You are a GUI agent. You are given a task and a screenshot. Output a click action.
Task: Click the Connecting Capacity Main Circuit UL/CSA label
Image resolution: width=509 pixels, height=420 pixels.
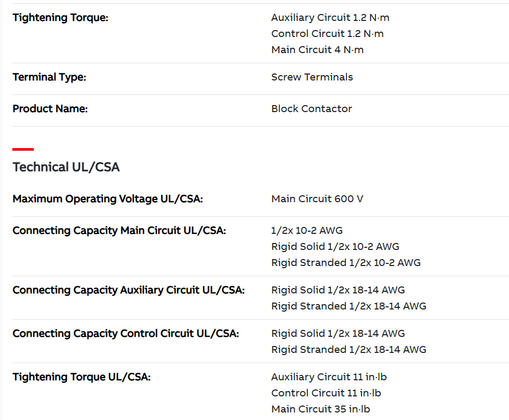(x=119, y=231)
